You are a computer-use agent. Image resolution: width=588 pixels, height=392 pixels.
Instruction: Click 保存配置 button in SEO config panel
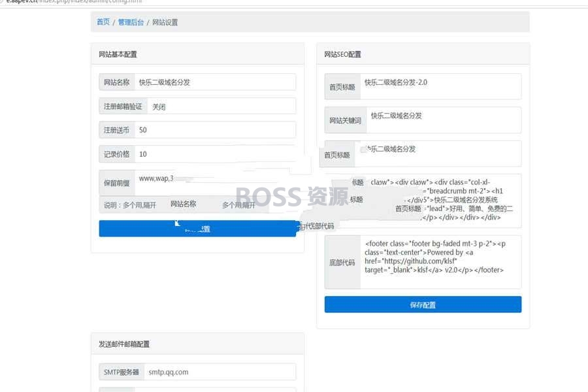(x=423, y=304)
